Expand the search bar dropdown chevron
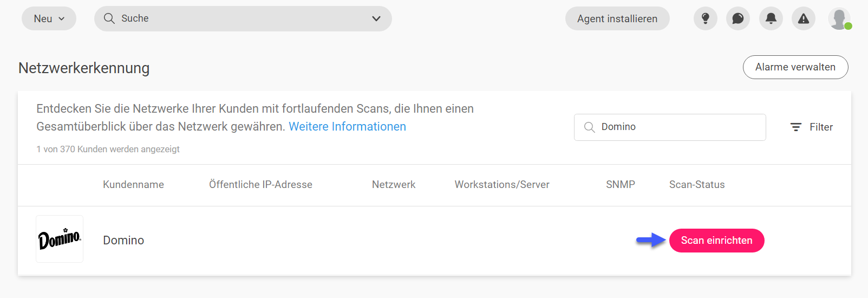 (x=376, y=18)
